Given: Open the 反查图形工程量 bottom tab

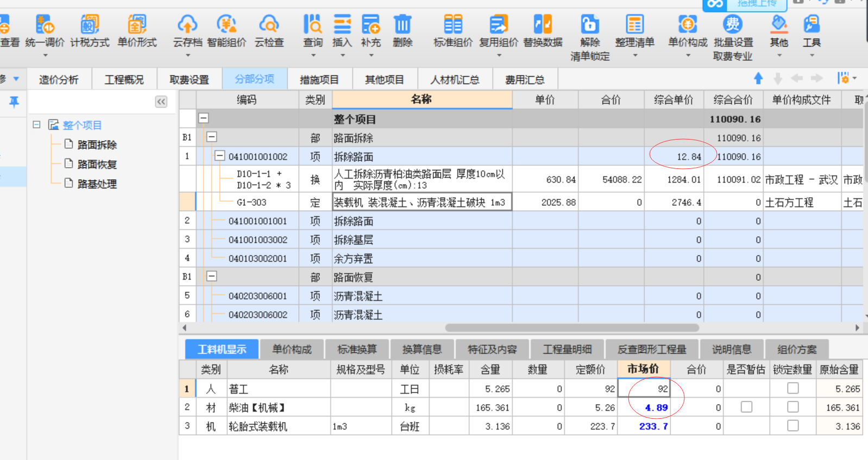Looking at the screenshot, I should coord(652,349).
